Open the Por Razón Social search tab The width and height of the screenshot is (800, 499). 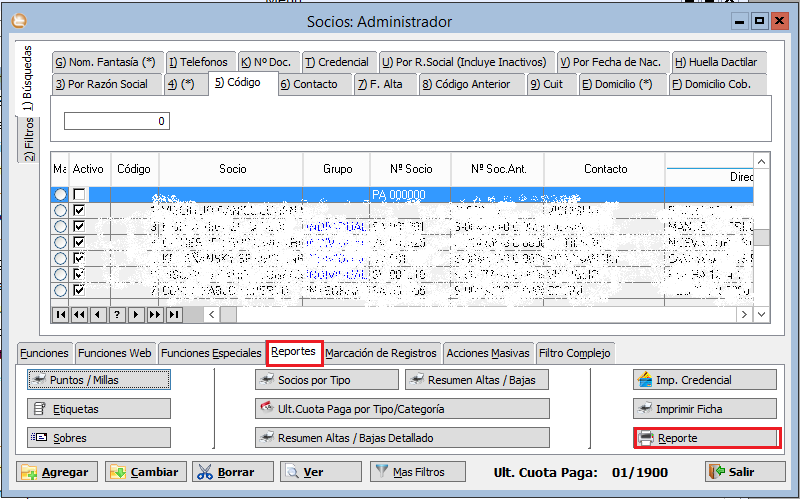[x=101, y=84]
